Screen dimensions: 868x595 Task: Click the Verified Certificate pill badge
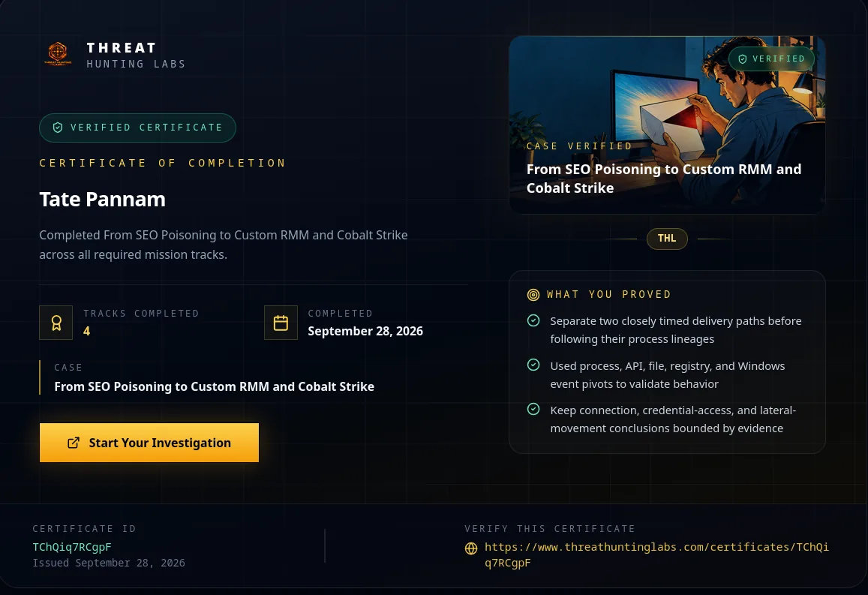pos(138,128)
